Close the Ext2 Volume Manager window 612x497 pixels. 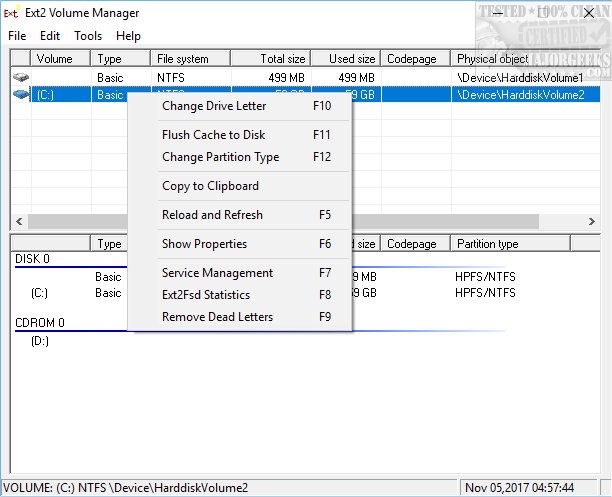pyautogui.click(x=589, y=13)
